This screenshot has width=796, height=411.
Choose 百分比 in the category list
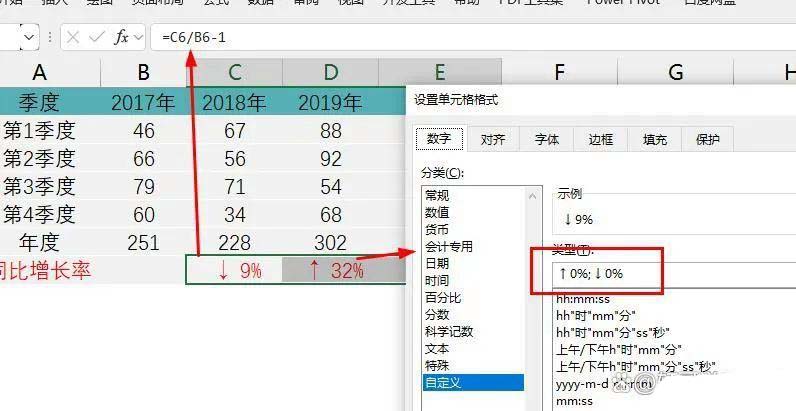coord(442,298)
